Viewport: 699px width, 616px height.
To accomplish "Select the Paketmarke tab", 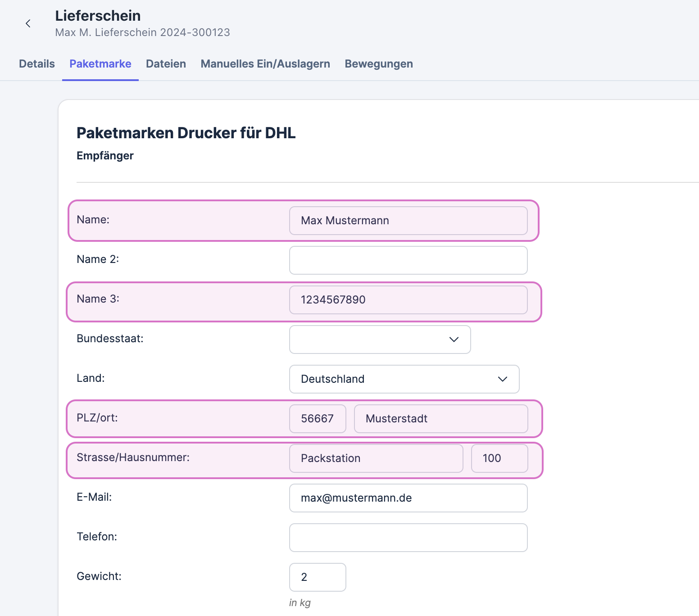I will click(x=100, y=64).
